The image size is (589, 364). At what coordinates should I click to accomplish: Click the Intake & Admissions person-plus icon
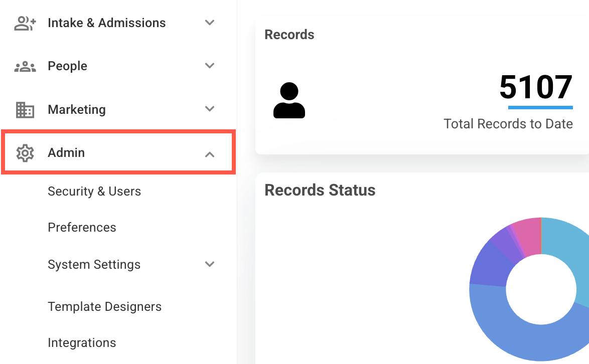coord(25,23)
